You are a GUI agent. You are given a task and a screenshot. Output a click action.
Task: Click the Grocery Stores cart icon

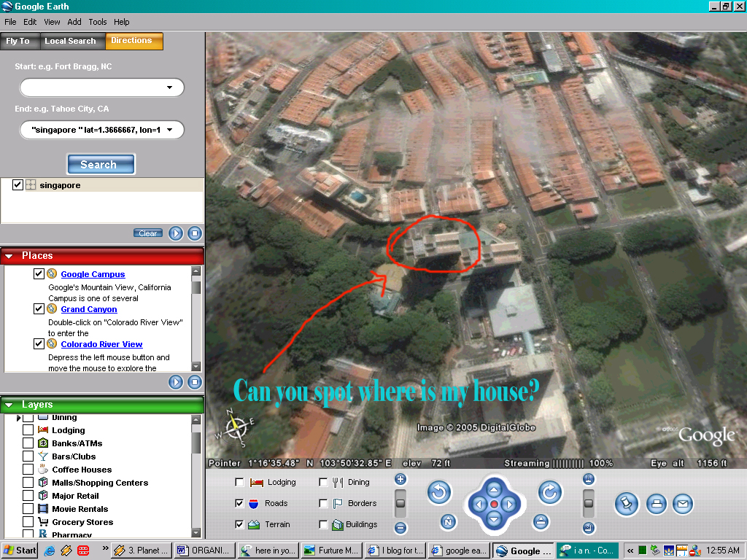tap(43, 521)
